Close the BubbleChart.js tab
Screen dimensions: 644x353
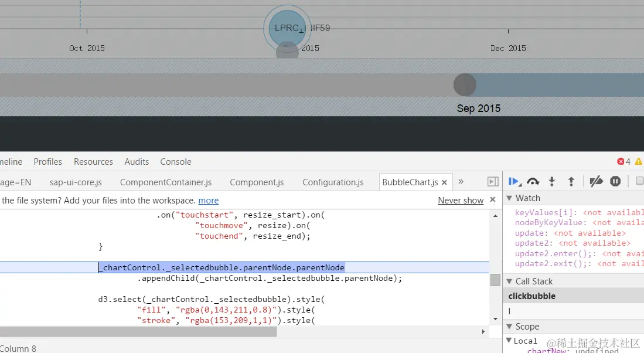[x=444, y=182]
